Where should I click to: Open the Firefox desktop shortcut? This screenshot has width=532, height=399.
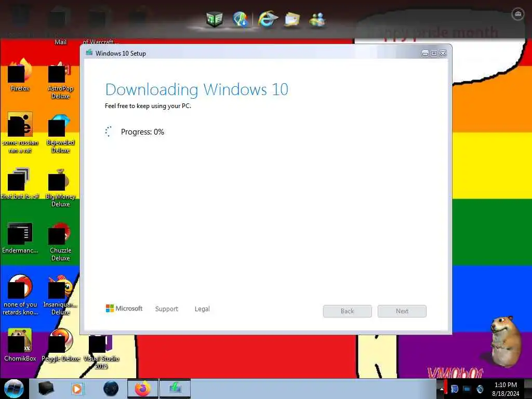[20, 75]
